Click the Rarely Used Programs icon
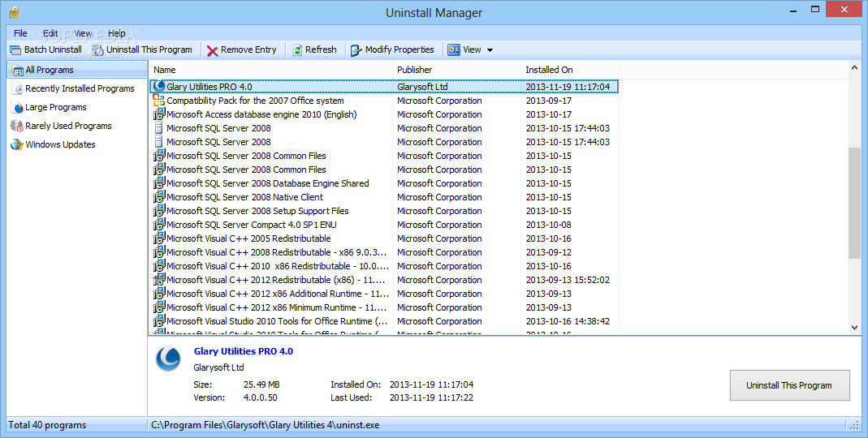The height and width of the screenshot is (438, 868). coord(17,126)
